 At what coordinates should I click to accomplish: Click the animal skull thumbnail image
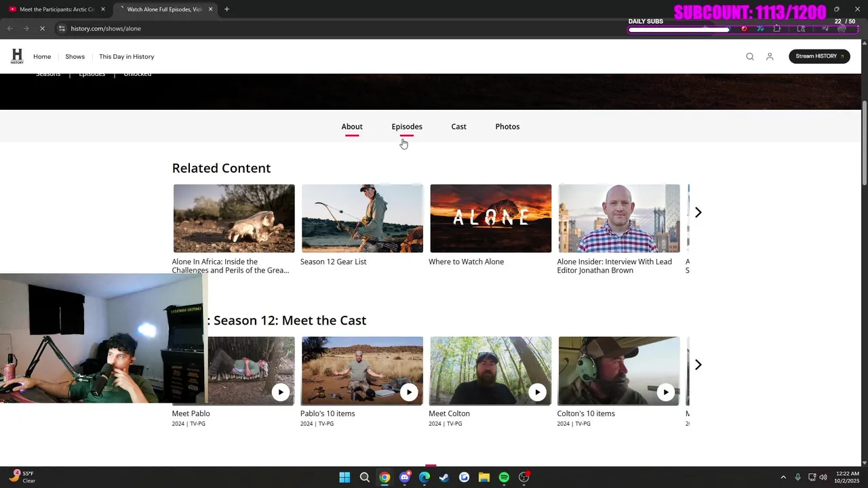coord(234,218)
